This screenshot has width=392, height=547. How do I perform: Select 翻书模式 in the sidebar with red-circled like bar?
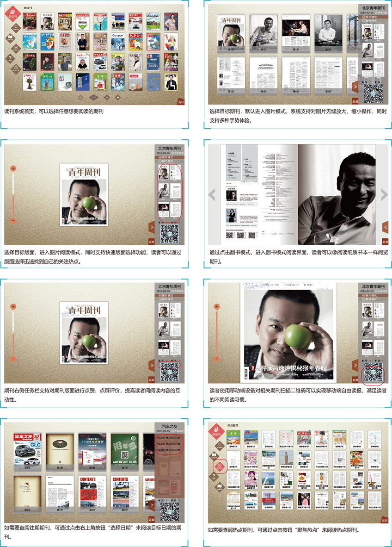tap(169, 299)
